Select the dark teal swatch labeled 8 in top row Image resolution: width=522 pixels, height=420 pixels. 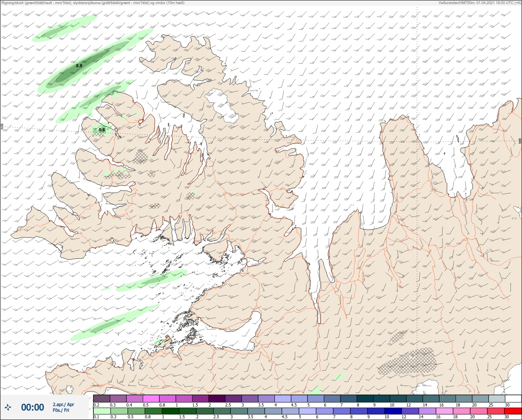pyautogui.click(x=365, y=398)
